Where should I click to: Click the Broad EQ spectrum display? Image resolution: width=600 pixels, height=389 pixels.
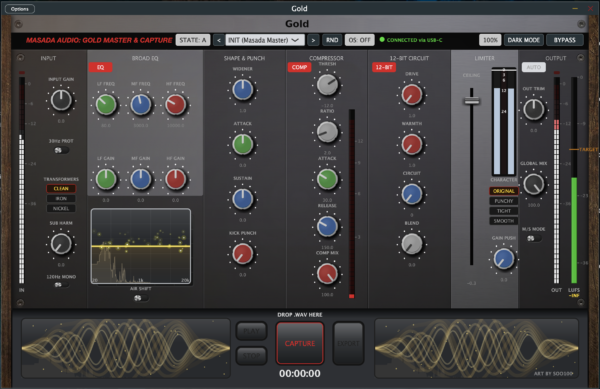tap(141, 246)
